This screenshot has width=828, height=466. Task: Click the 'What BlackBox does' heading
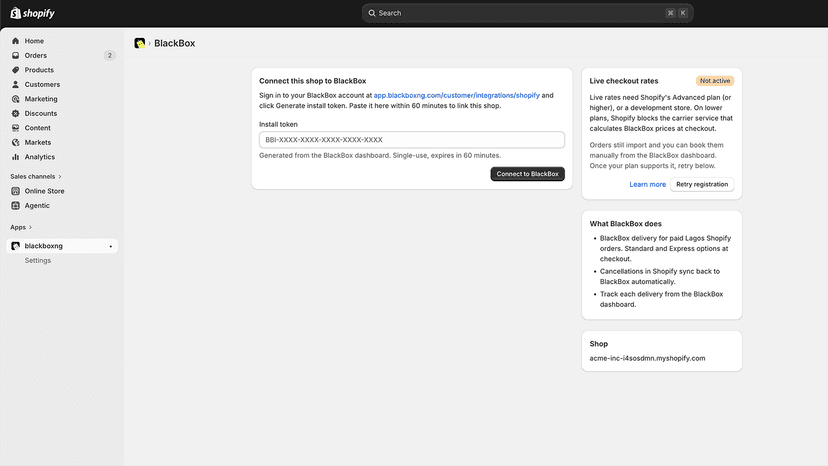625,223
